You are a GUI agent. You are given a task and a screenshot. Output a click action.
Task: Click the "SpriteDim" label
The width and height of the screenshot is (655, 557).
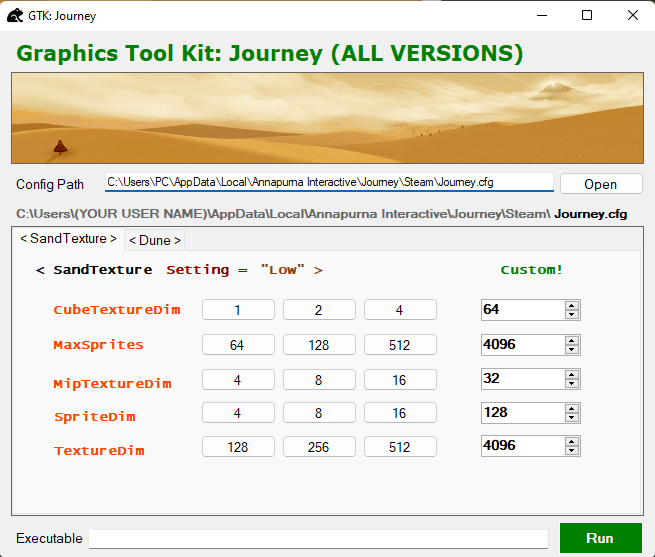click(x=95, y=417)
